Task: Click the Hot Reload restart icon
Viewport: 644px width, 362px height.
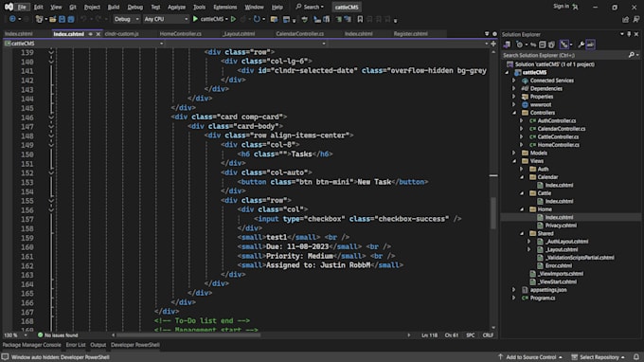Action: [257, 19]
